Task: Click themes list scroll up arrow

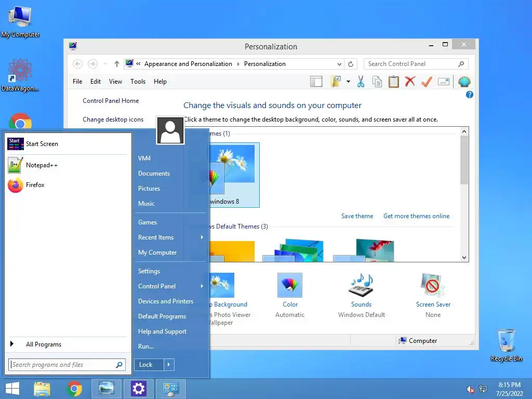Action: pyautogui.click(x=464, y=131)
